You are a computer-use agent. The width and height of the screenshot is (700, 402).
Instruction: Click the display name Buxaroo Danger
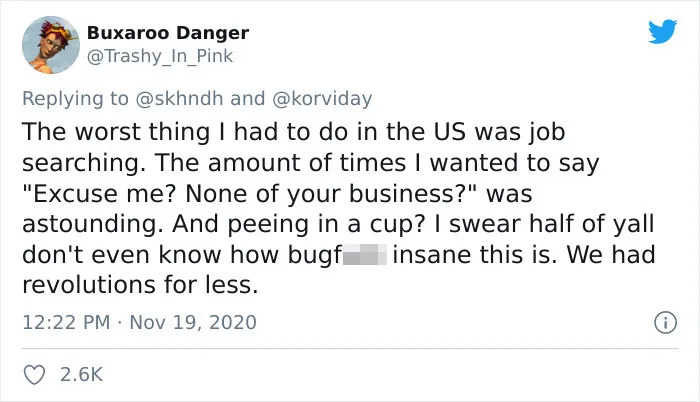(168, 33)
